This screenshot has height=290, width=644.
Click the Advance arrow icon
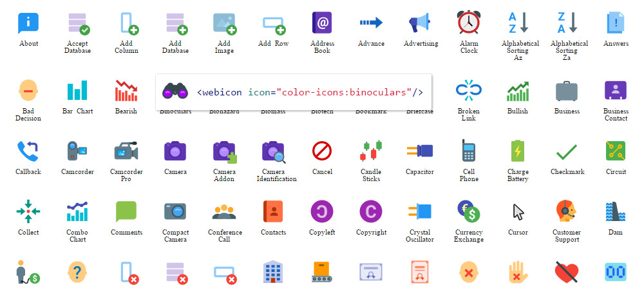(371, 23)
